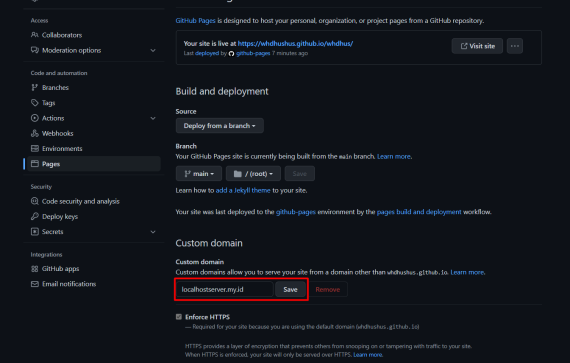570x363 pixels.
Task: Click the Environments server icon
Action: pyautogui.click(x=35, y=149)
